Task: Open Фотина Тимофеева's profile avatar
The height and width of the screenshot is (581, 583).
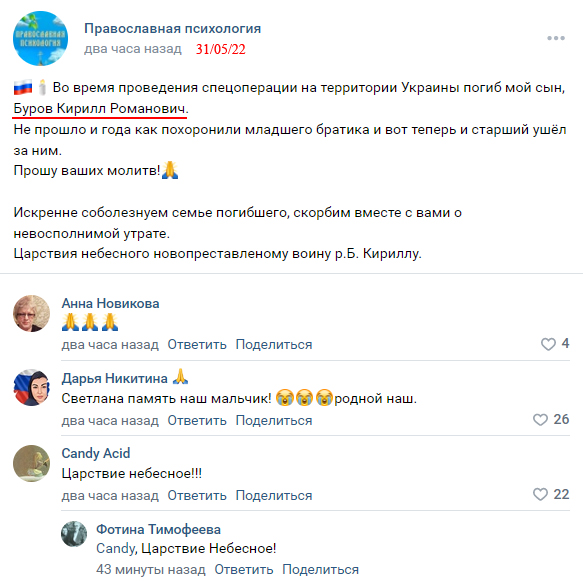Action: pos(74,534)
